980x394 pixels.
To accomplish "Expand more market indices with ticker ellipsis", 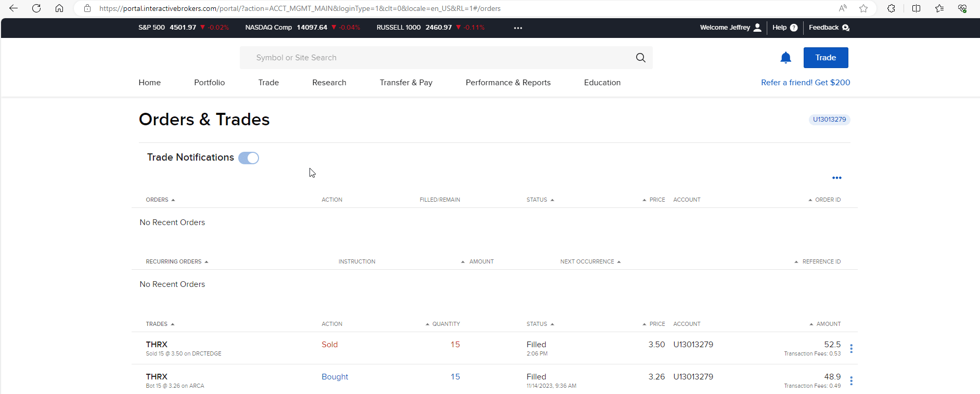I will 518,28.
